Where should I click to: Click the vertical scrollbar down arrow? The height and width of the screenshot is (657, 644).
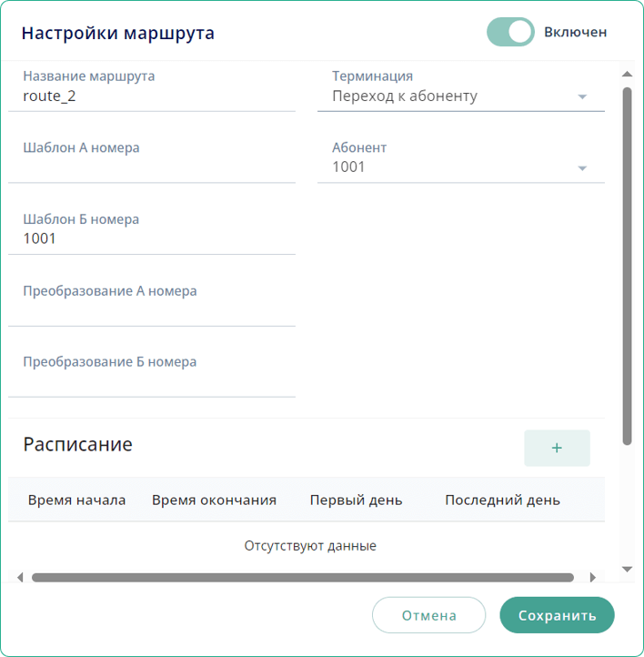point(627,569)
